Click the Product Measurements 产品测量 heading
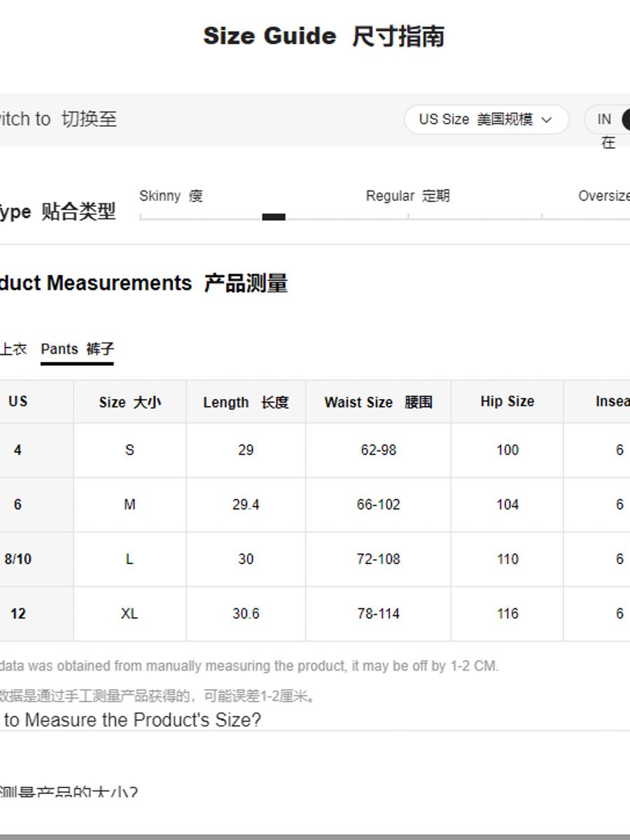630x840 pixels. point(143,283)
